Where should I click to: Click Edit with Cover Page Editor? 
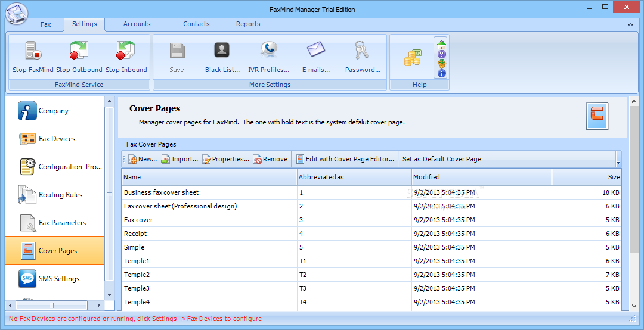click(x=345, y=159)
